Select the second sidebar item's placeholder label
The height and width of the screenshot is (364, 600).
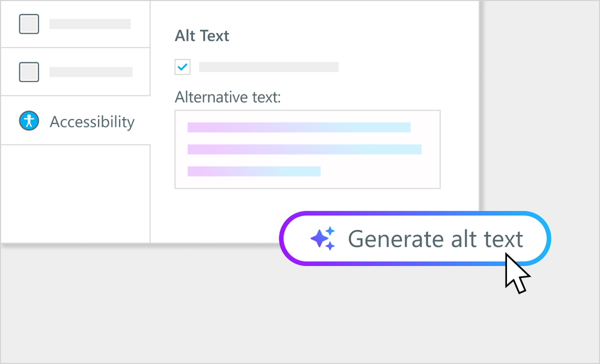pyautogui.click(x=91, y=72)
